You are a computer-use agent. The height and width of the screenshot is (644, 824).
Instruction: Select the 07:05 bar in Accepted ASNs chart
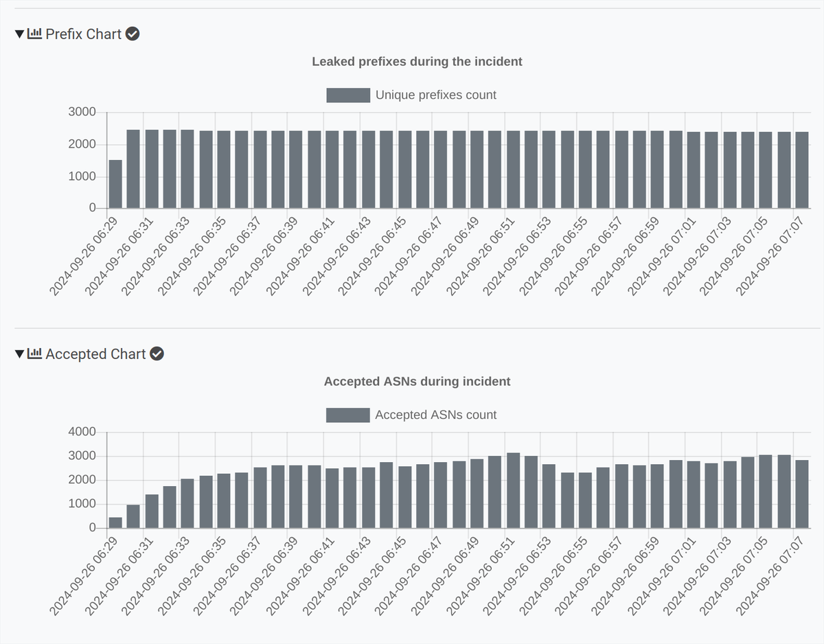765,492
